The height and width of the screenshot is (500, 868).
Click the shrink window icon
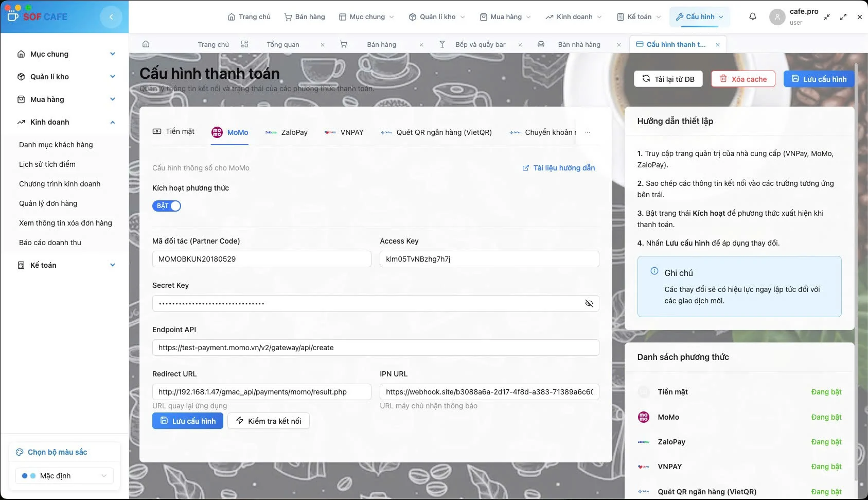point(827,17)
